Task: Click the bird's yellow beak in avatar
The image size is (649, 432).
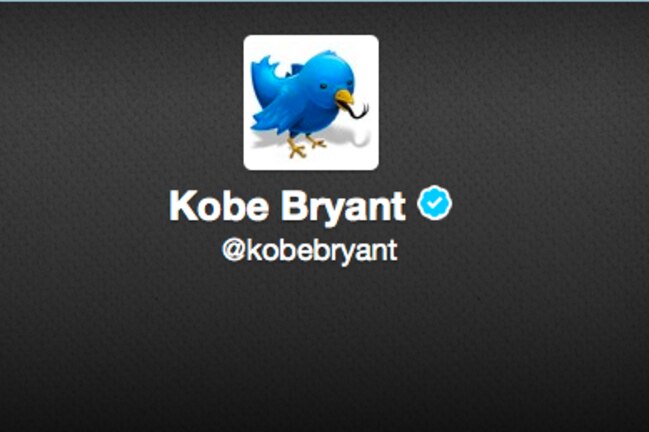Action: click(x=344, y=98)
